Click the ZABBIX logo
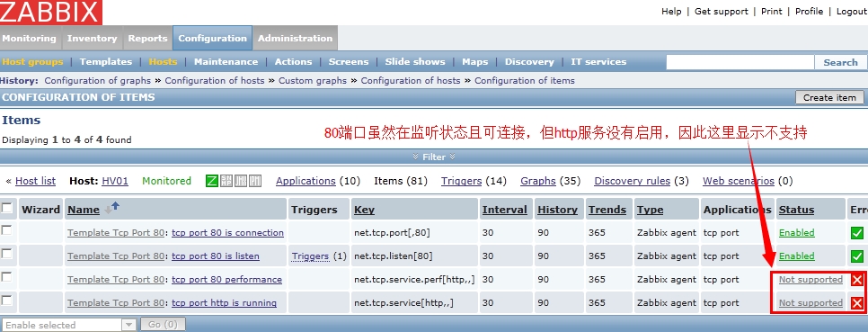Viewport: 868px width, 332px height. pos(50,12)
